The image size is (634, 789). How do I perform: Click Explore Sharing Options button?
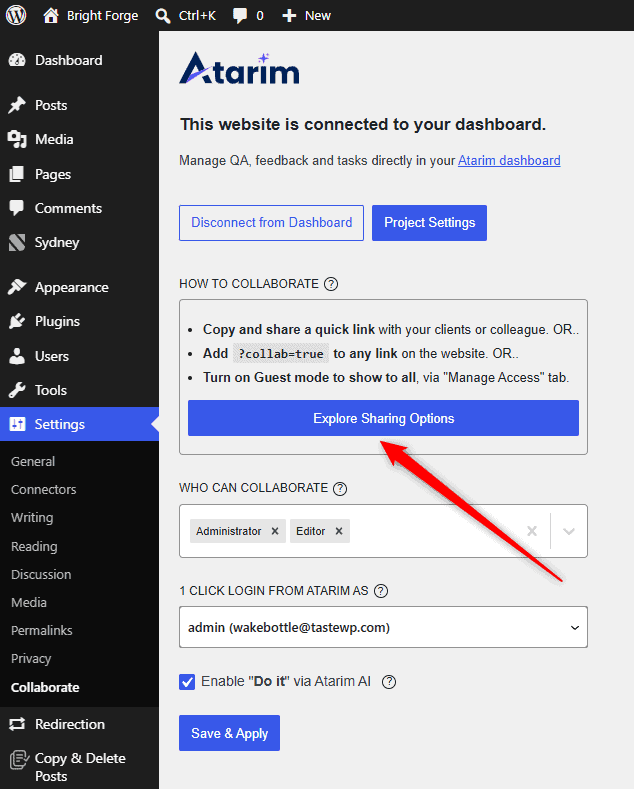tap(383, 418)
